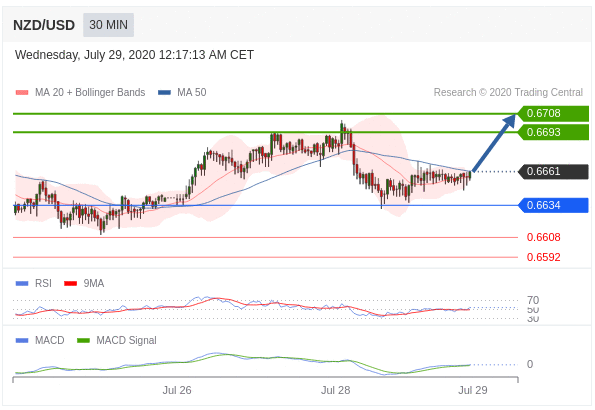Viewport: 595px width, 410px height.
Task: Click the blue upward forecast arrow
Action: click(494, 142)
